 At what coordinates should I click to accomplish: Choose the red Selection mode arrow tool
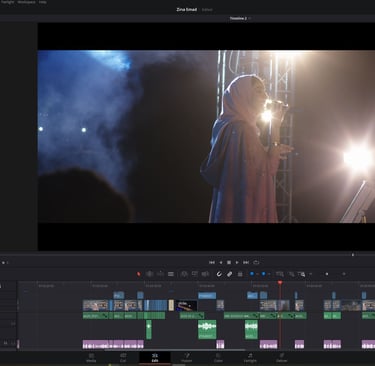click(x=139, y=274)
